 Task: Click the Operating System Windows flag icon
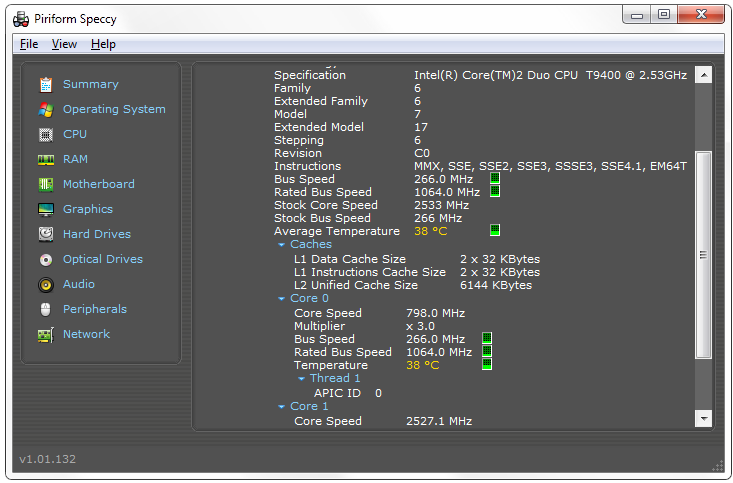(x=46, y=109)
